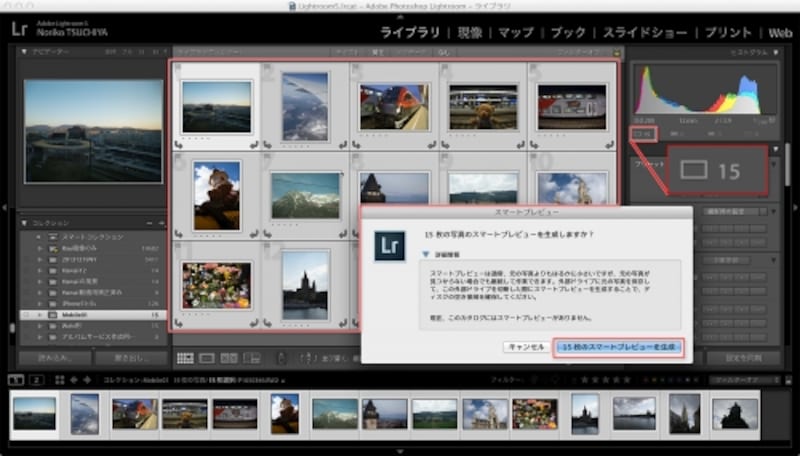
Task: Click the 15 枚のスマートプレビューを生成 button
Action: tap(618, 347)
